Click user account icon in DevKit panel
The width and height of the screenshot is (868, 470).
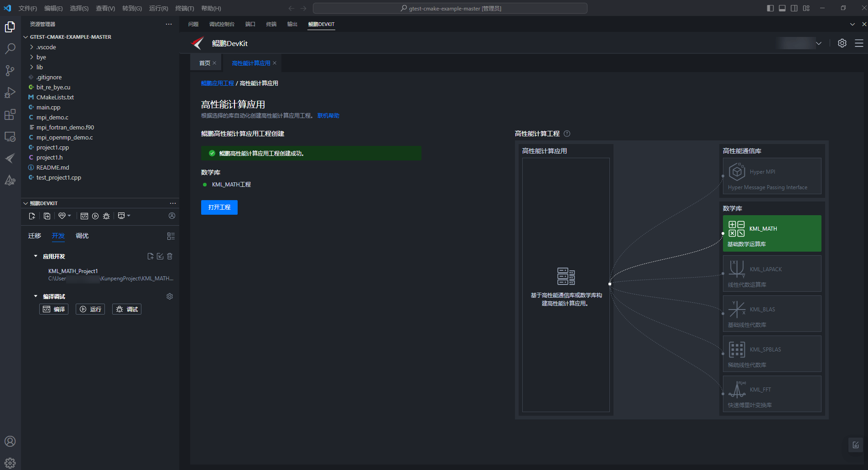click(172, 216)
